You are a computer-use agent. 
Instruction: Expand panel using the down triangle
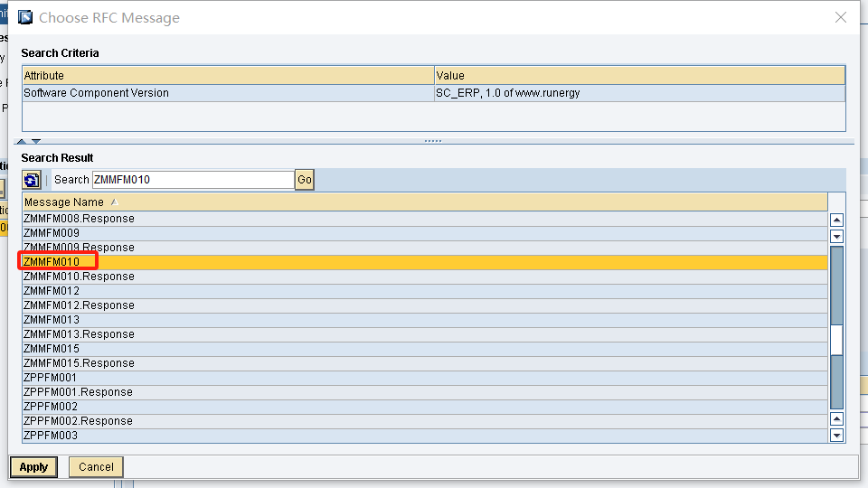point(36,141)
